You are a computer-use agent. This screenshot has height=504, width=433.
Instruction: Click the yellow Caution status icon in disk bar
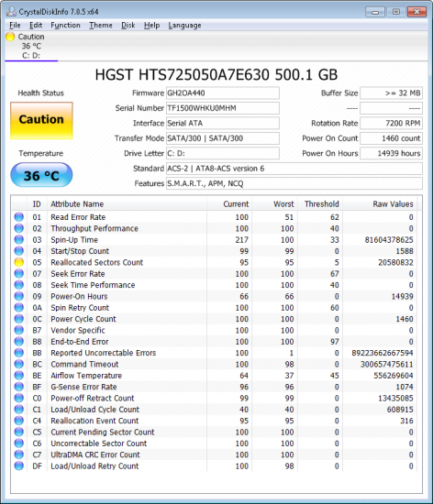tap(10, 37)
